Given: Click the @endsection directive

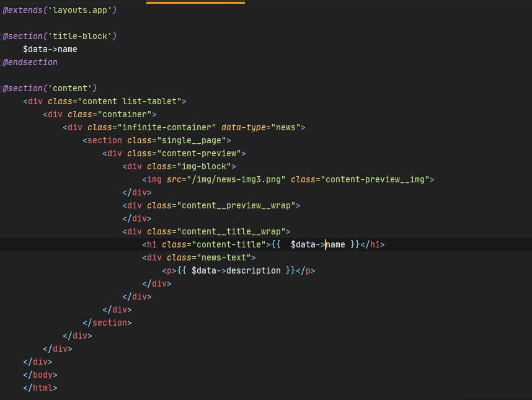Looking at the screenshot, I should (30, 63).
